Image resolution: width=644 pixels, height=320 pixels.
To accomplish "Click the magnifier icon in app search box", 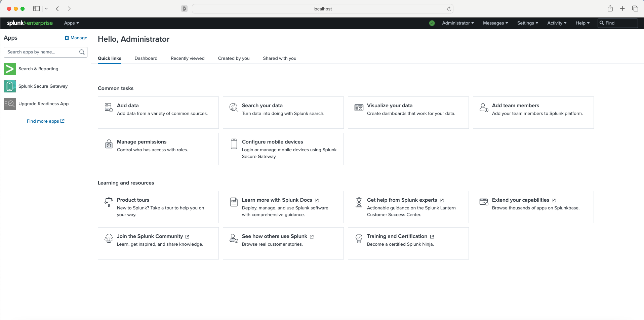I will [x=82, y=52].
